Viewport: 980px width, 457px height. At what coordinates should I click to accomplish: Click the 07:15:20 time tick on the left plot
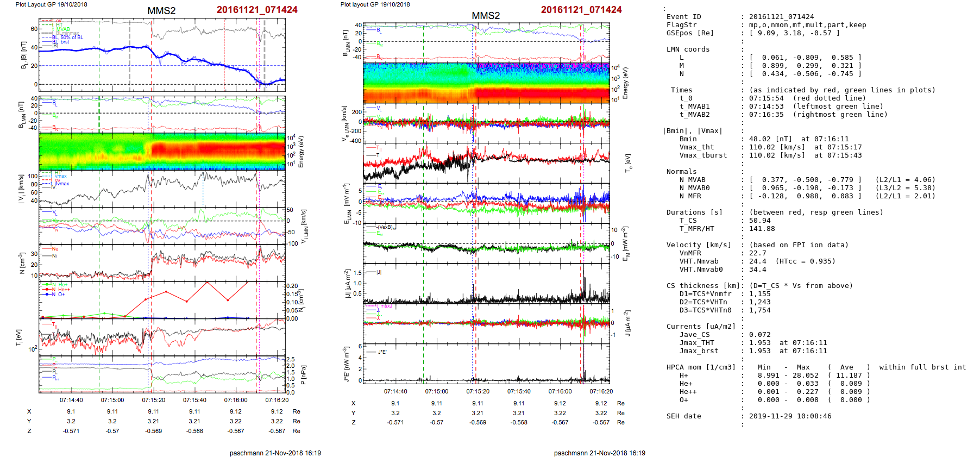pos(154,400)
